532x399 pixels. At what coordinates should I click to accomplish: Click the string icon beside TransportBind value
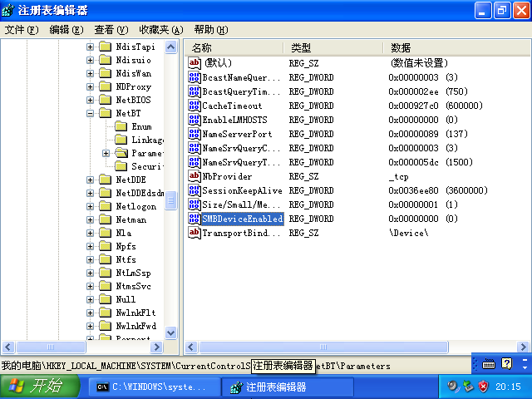[194, 233]
